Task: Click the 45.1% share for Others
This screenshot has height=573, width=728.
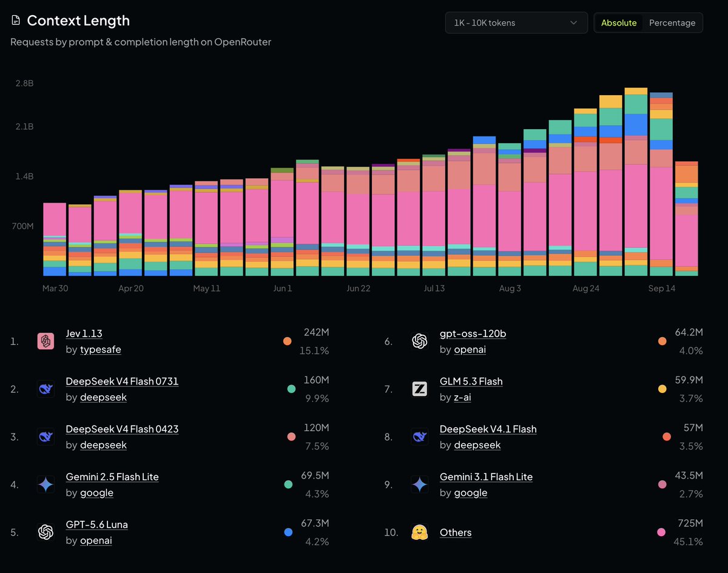Action: [690, 541]
